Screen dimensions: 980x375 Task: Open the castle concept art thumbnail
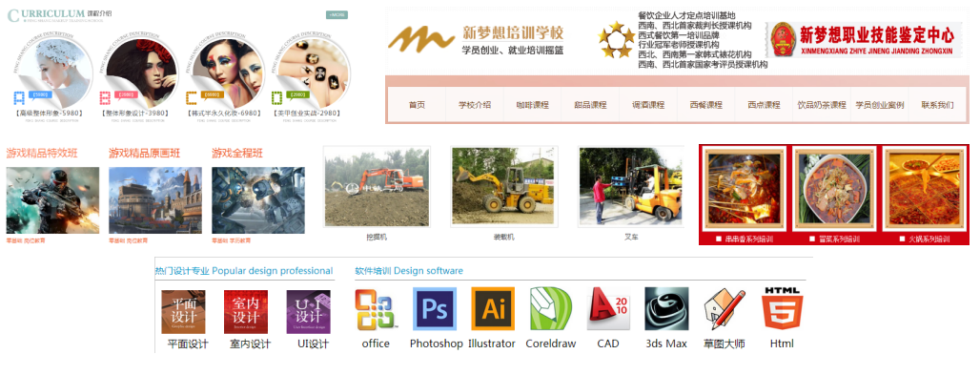click(155, 200)
